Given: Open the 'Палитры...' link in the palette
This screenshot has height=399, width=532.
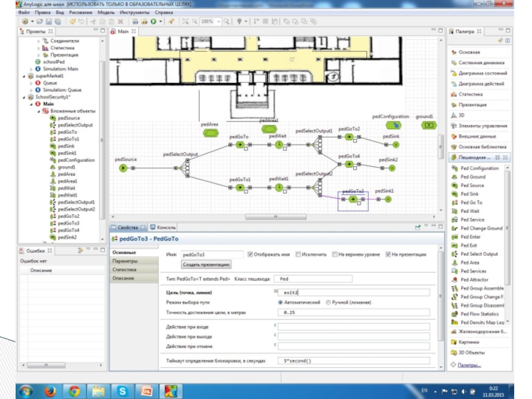Looking at the screenshot, I should 469,365.
